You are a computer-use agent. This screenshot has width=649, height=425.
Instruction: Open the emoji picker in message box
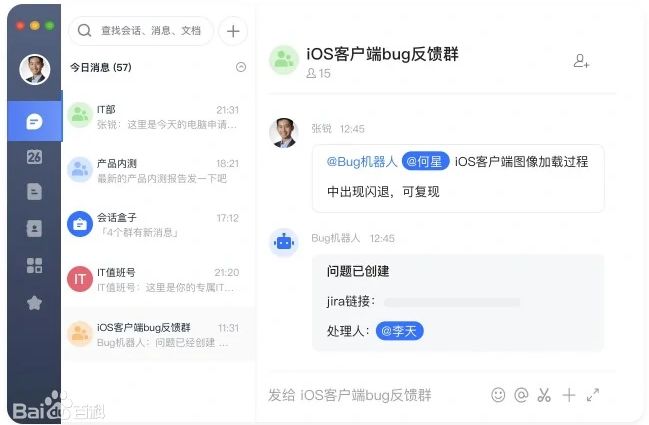(x=498, y=395)
